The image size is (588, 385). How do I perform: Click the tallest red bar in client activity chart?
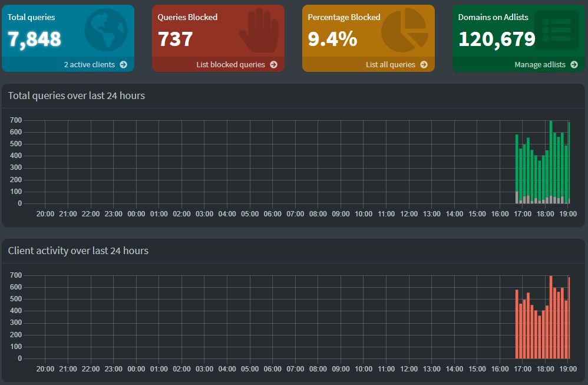551,317
